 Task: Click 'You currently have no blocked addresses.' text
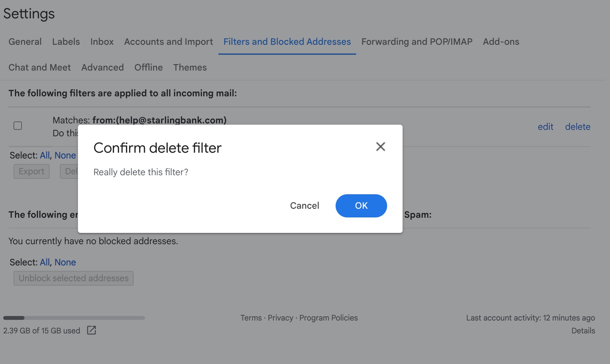coord(93,241)
